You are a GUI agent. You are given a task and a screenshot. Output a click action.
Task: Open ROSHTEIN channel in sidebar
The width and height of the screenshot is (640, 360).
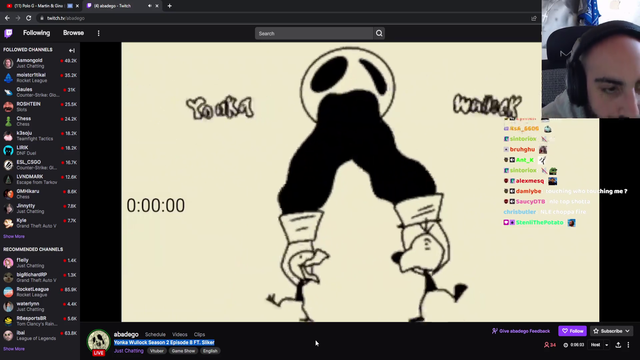40,107
